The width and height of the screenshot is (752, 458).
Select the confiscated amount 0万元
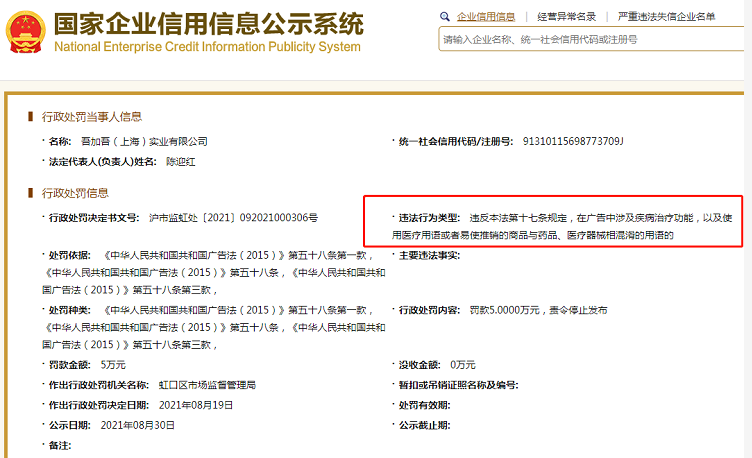[x=463, y=364]
